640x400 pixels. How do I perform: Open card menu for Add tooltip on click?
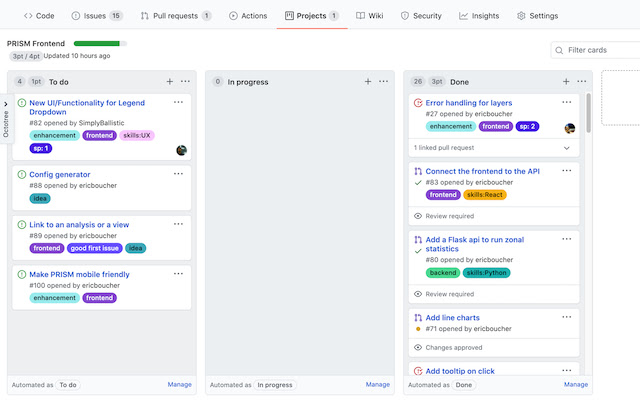(x=567, y=370)
